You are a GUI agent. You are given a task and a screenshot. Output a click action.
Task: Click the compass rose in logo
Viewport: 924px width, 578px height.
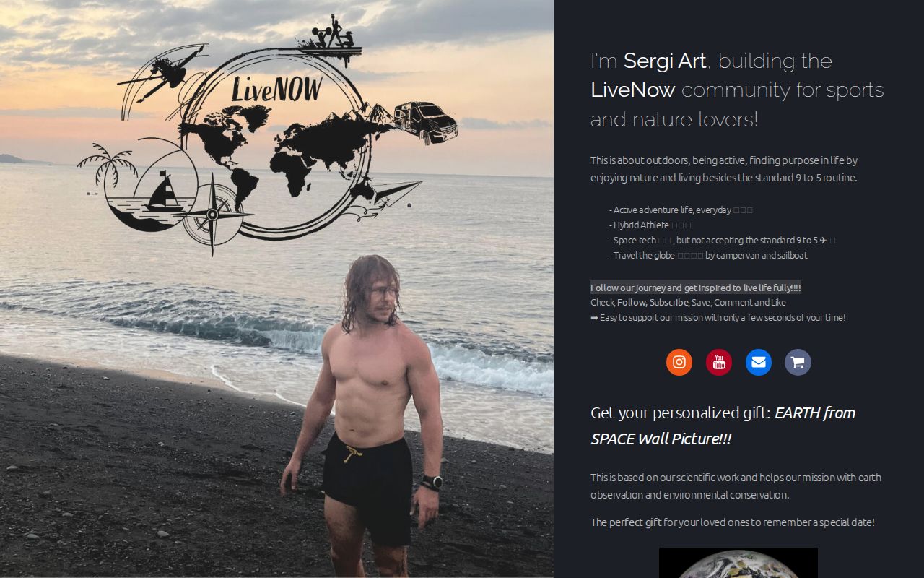(212, 214)
